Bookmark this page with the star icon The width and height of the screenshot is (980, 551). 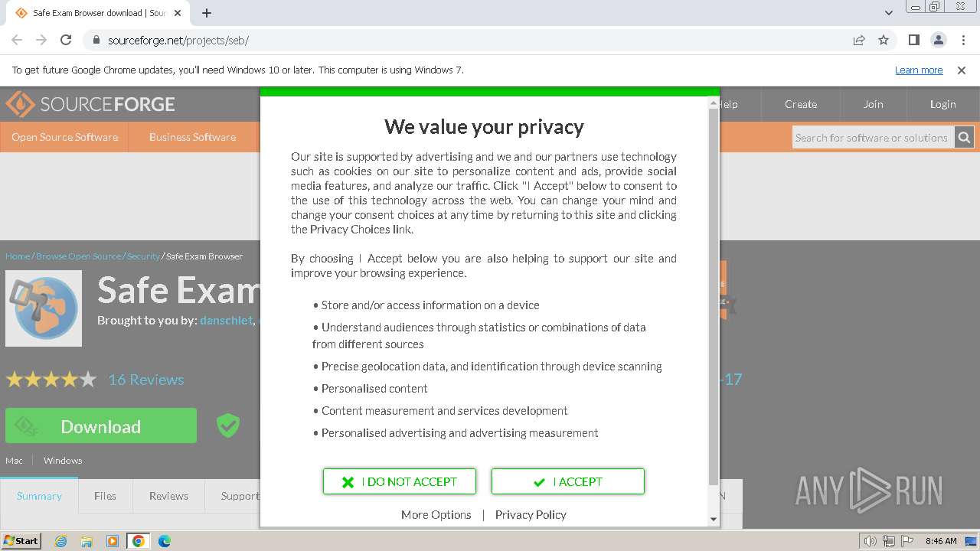pos(884,40)
